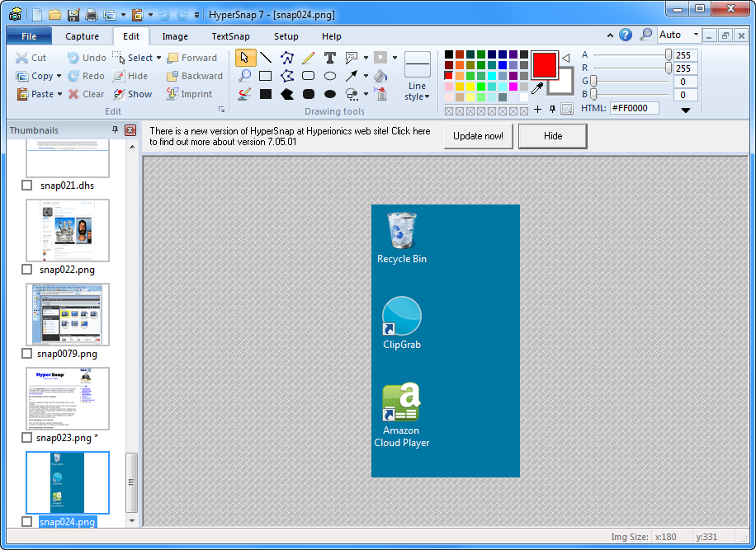Select the text tool
Screen dimensions: 756x550
pyautogui.click(x=330, y=58)
